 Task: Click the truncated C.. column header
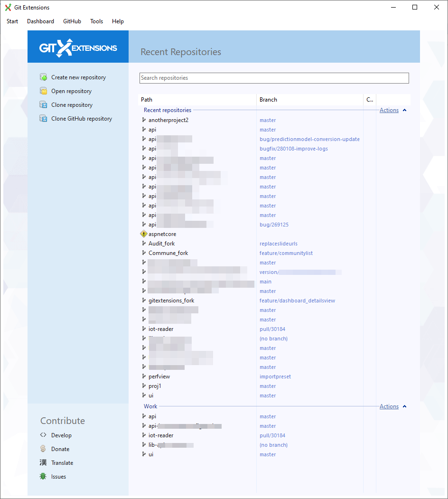coord(370,100)
